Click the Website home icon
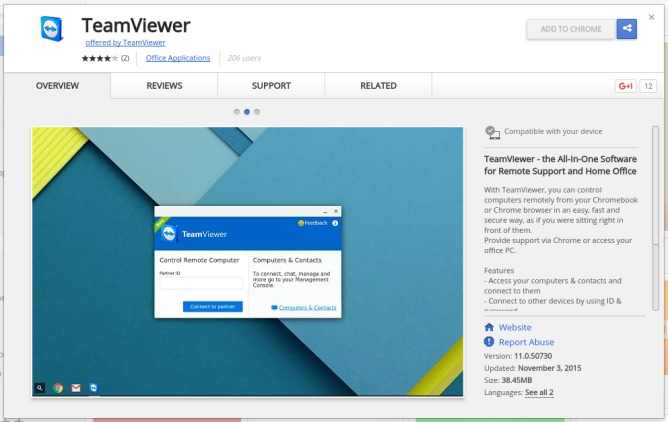 [x=489, y=327]
